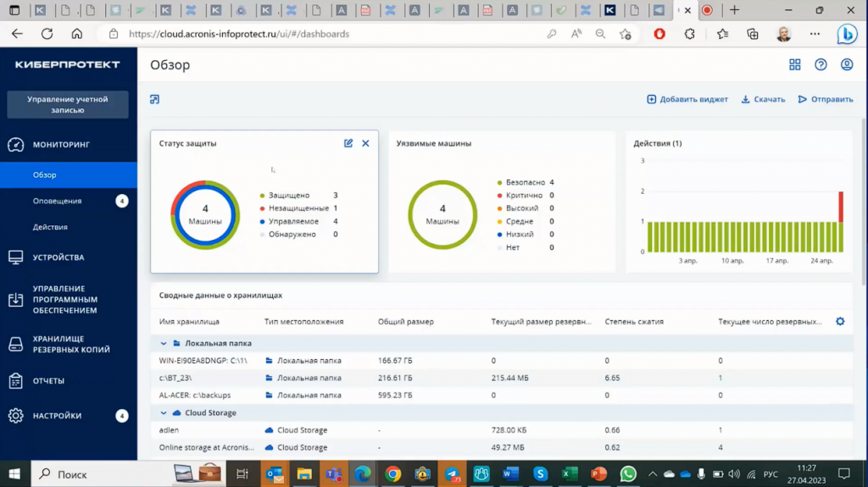Click the browser home button
This screenshot has width=868, height=487.
point(77,34)
